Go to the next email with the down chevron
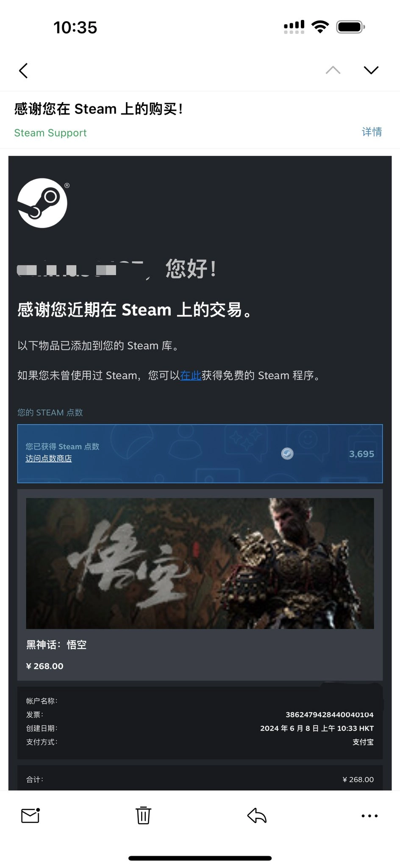The height and width of the screenshot is (868, 400). (x=371, y=70)
